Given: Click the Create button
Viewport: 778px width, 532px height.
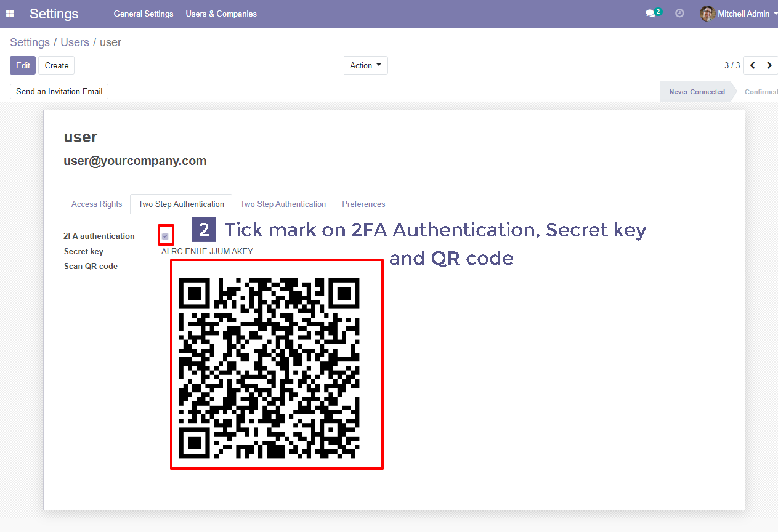Looking at the screenshot, I should [x=57, y=65].
